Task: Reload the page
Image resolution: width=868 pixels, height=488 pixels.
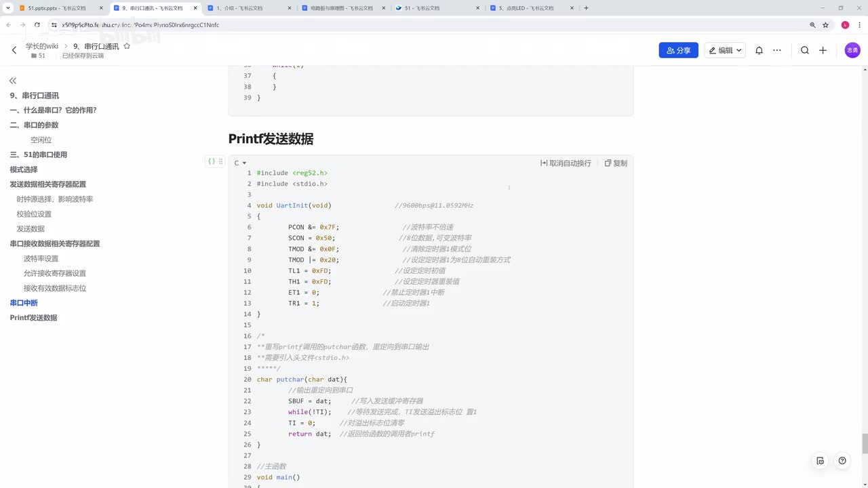Action: tap(39, 24)
